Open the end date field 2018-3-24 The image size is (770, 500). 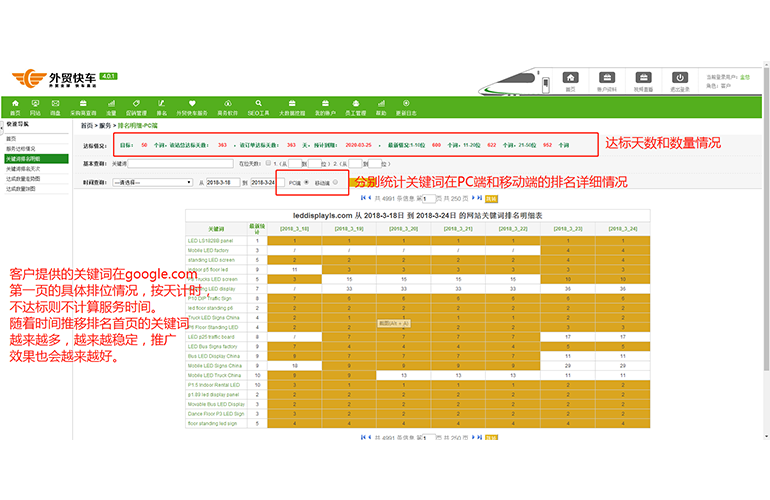(263, 183)
